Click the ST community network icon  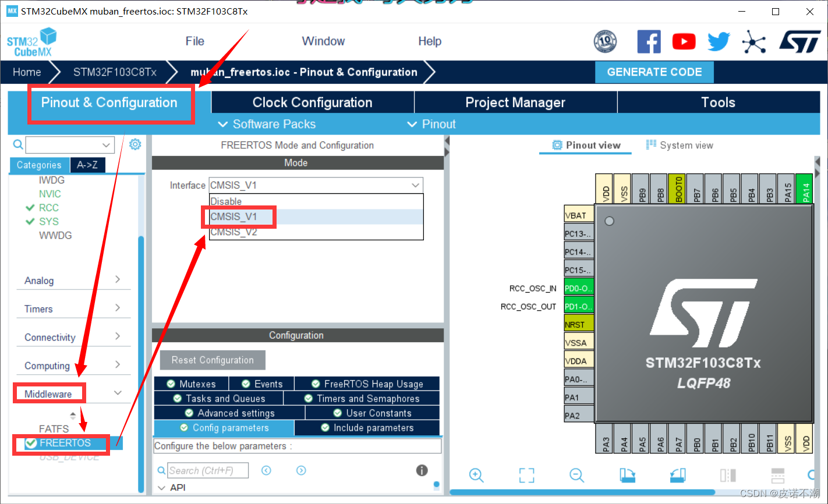pos(753,42)
